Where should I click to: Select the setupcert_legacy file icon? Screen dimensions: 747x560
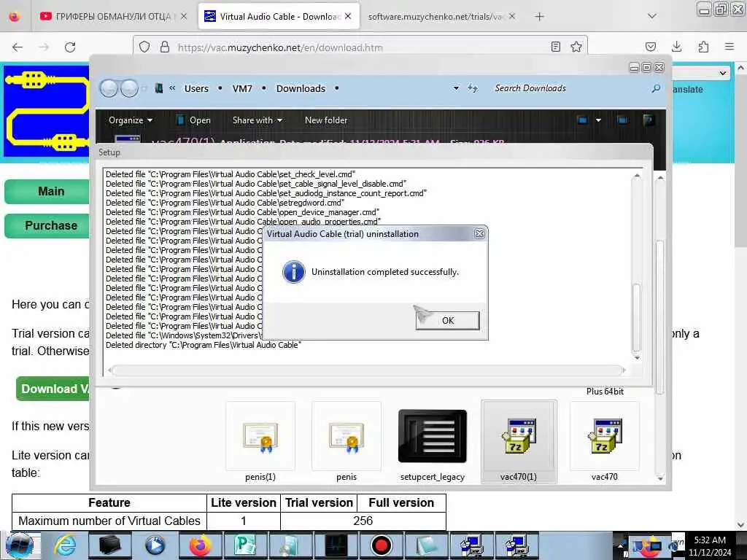point(432,441)
